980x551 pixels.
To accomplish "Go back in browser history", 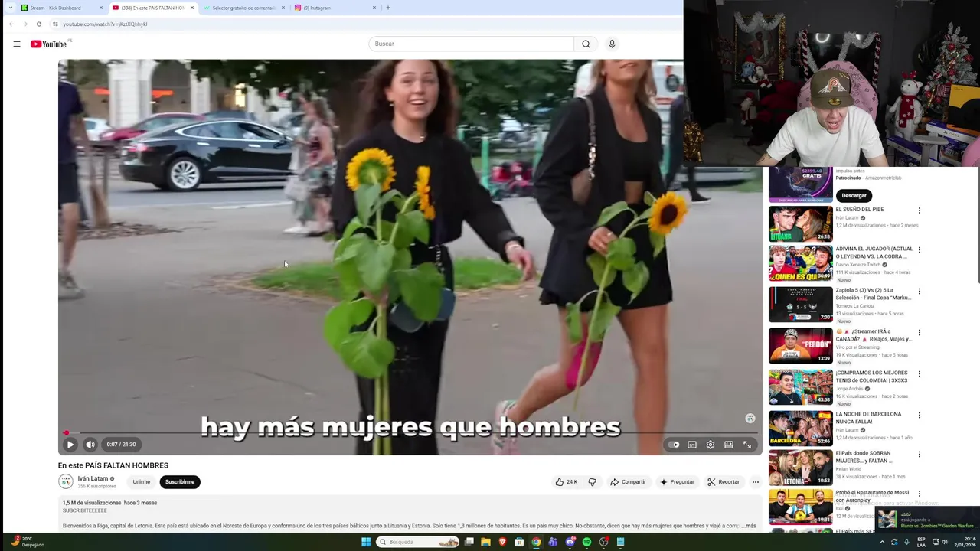I will [11, 24].
